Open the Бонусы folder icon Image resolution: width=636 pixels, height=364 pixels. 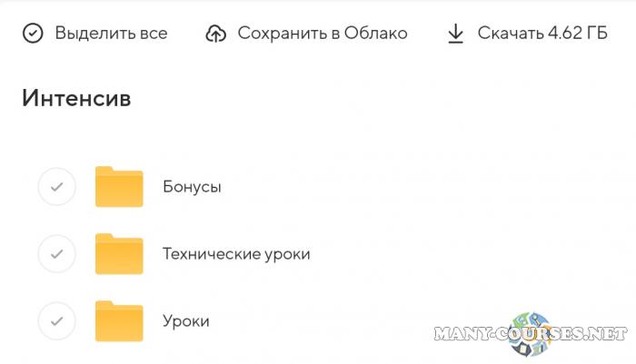(x=119, y=187)
